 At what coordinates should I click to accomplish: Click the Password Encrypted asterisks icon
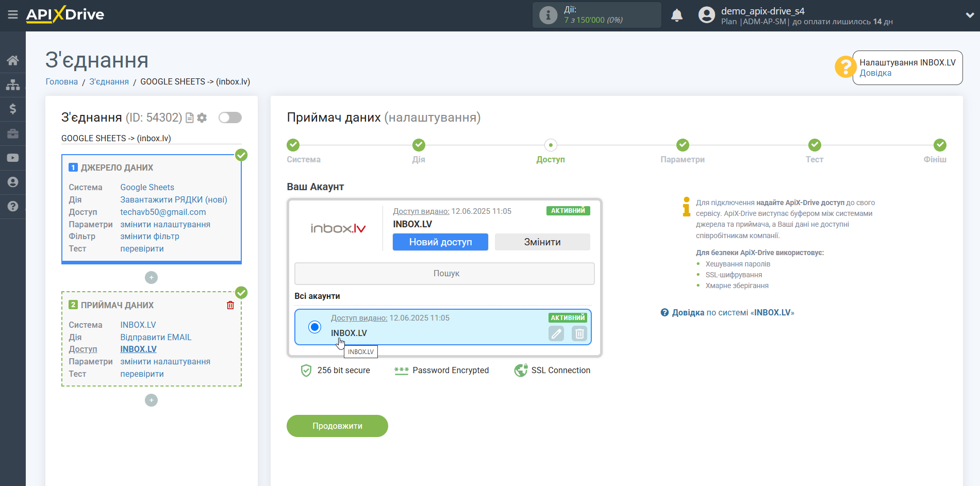point(401,371)
